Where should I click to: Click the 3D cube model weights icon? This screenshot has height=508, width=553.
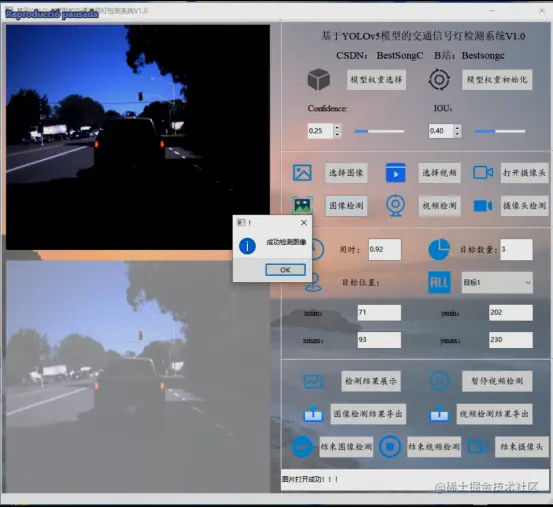[x=318, y=79]
